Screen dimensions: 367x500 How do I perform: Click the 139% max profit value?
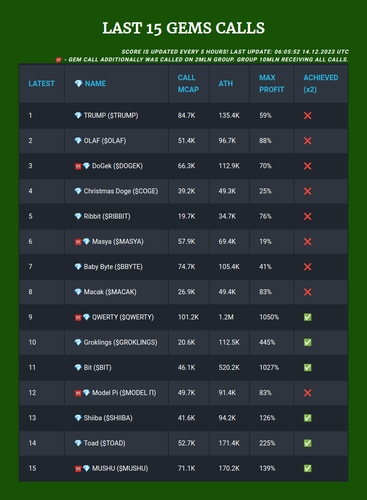tap(267, 468)
